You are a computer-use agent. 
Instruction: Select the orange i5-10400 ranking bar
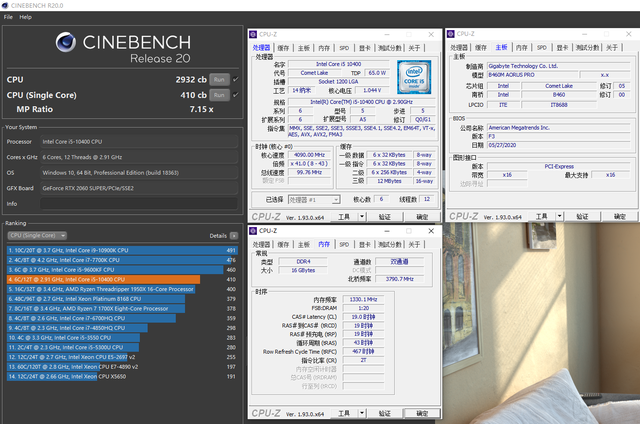click(104, 280)
